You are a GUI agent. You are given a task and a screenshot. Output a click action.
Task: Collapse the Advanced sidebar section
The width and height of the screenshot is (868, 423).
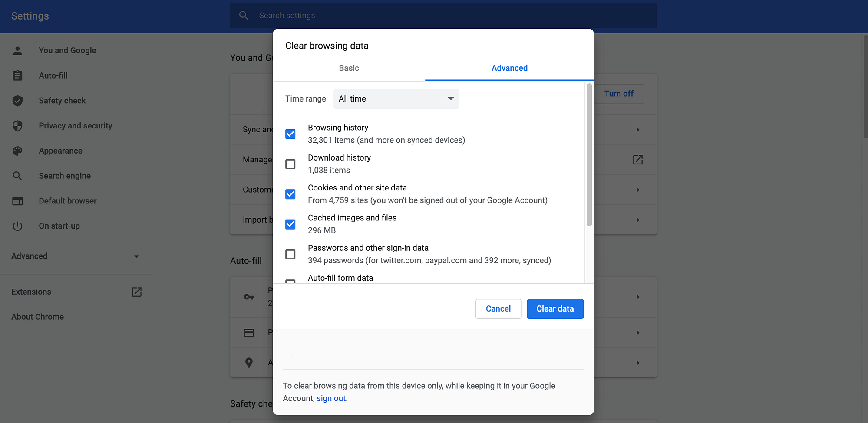136,256
